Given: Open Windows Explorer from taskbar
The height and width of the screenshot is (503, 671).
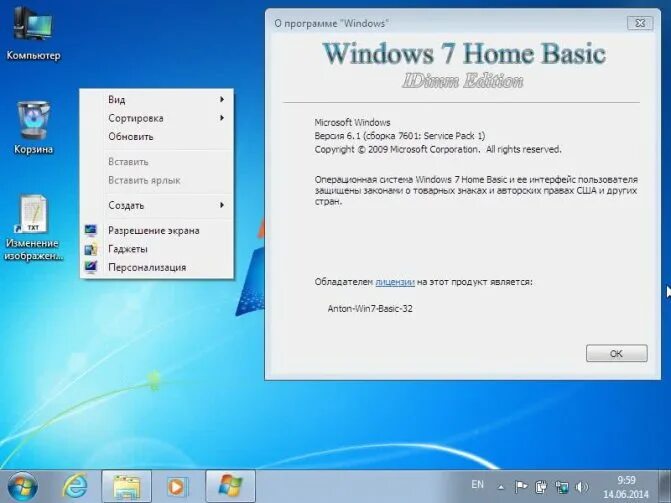Looking at the screenshot, I should (x=127, y=487).
